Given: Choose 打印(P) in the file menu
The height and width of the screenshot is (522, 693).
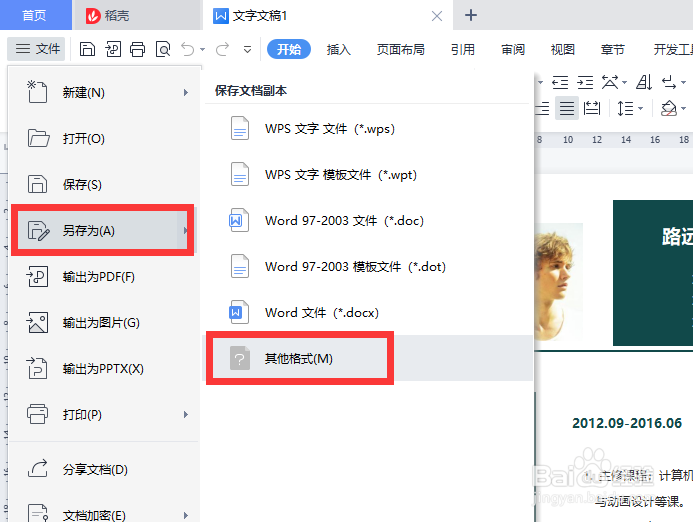Looking at the screenshot, I should (104, 415).
